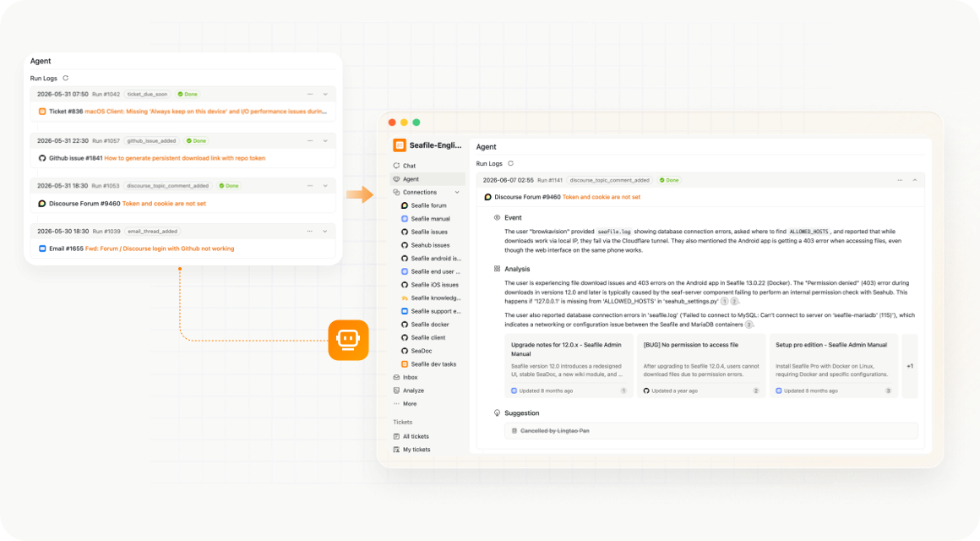Viewport: 980px width, 541px height.
Task: Click the Chat sidebar icon
Action: pyautogui.click(x=396, y=166)
